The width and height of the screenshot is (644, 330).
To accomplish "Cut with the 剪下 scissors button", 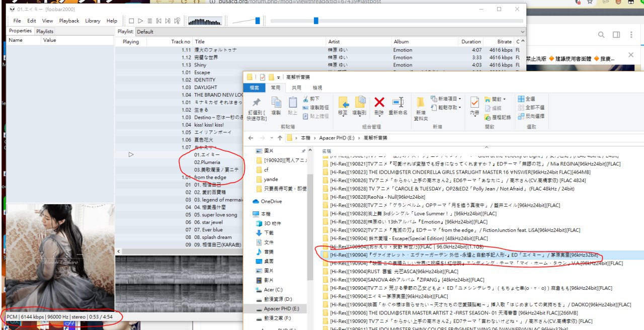I will pyautogui.click(x=311, y=99).
